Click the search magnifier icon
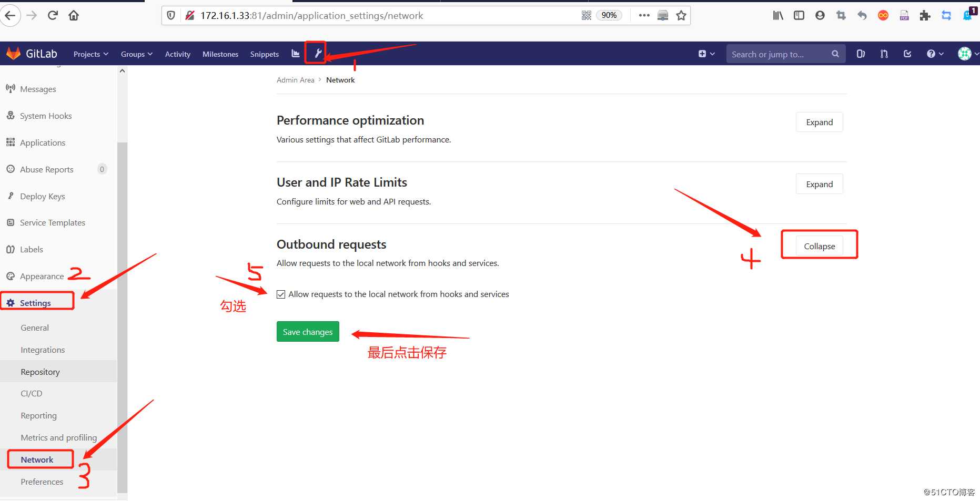The image size is (980, 501). (835, 54)
